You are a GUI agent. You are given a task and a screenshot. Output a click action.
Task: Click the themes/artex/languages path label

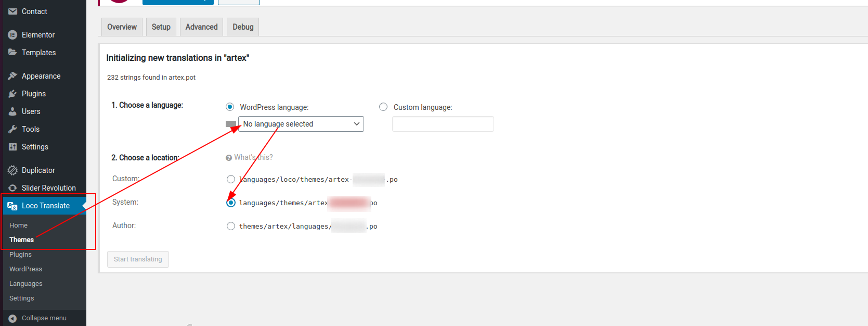click(308, 227)
